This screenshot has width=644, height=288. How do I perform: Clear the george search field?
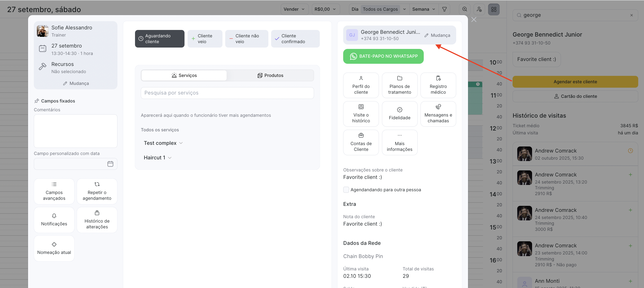tap(631, 15)
